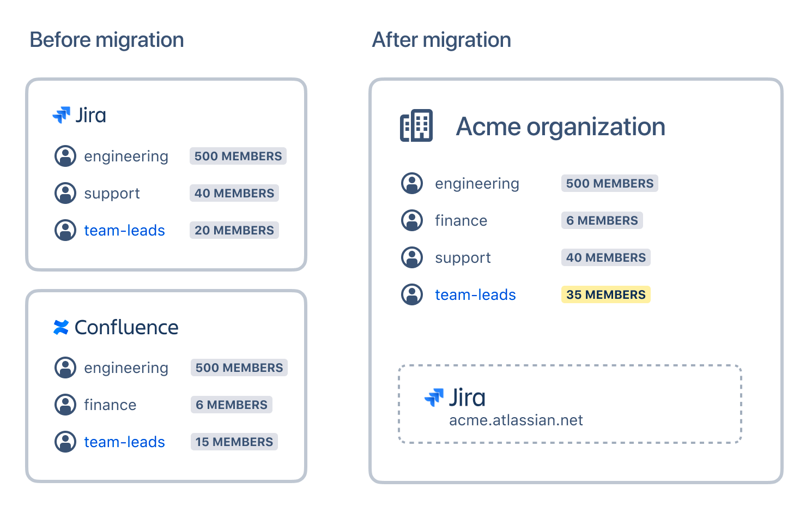Viewport: 812px width, 518px height.
Task: Click the support group name in Acme organization
Action: coord(463,258)
